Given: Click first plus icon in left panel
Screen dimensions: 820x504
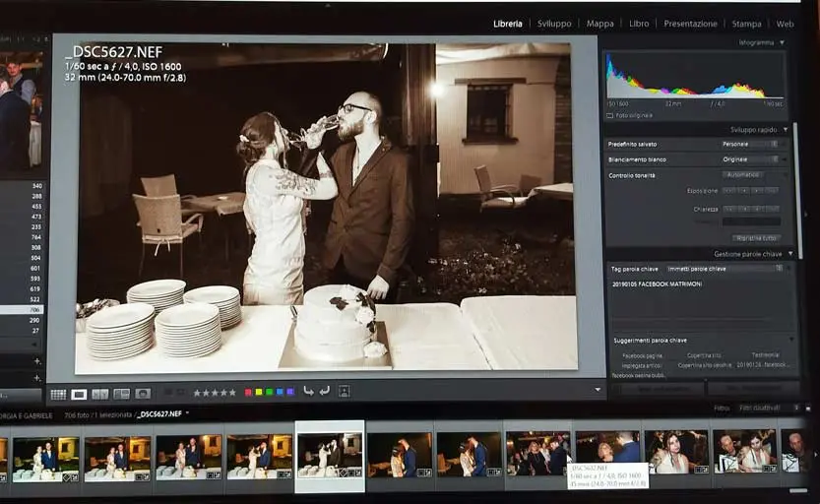Looking at the screenshot, I should 36,360.
